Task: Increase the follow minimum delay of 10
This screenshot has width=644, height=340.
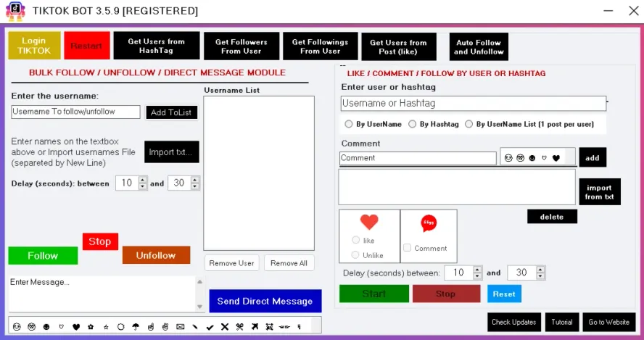Action: click(143, 180)
